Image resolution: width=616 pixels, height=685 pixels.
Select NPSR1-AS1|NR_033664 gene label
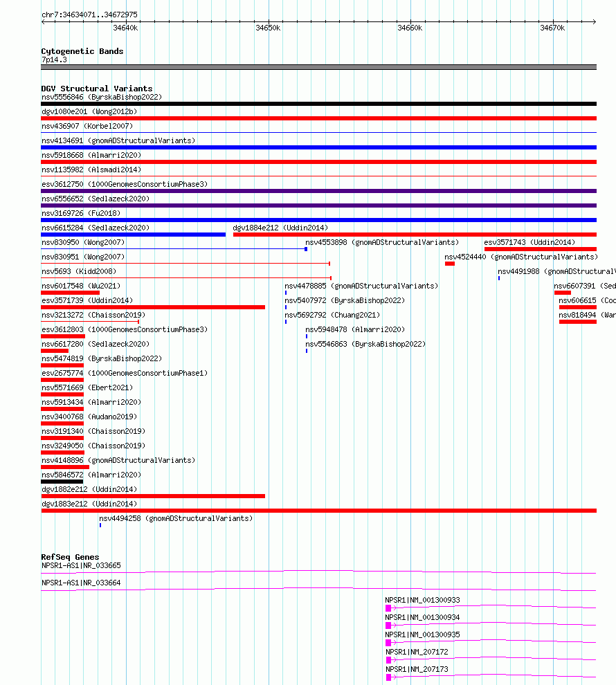pos(81,583)
